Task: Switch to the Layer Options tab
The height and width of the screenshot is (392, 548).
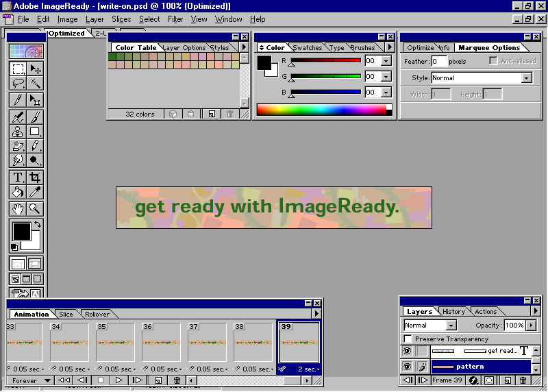Action: tap(184, 47)
